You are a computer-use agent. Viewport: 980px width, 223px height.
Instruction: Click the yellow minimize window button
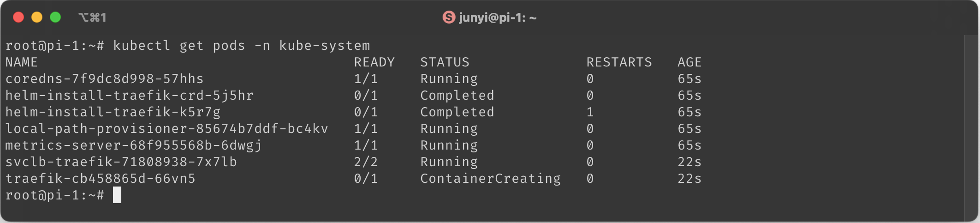pos(37,18)
